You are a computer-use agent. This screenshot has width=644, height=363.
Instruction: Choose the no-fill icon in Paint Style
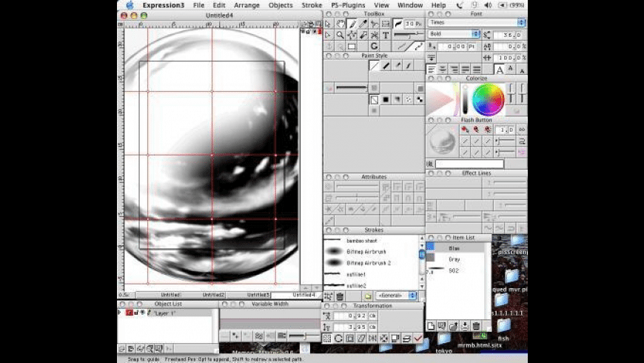click(x=374, y=99)
